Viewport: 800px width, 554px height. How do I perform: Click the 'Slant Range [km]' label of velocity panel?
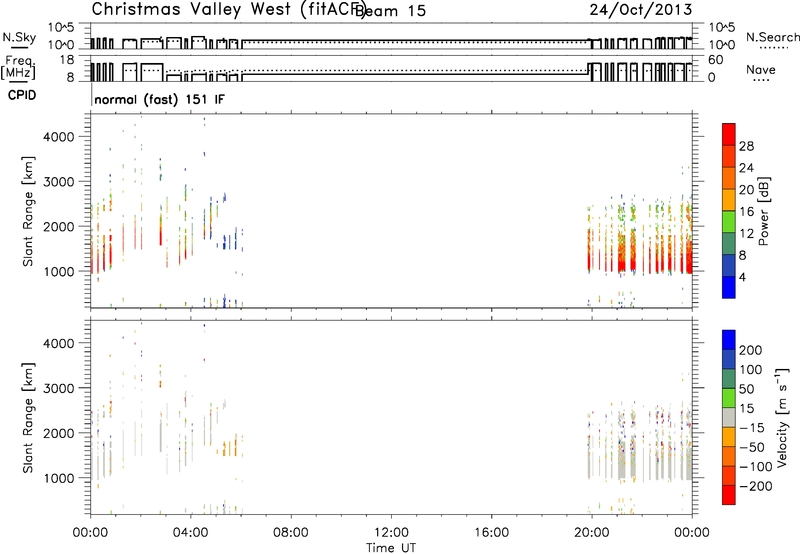(x=28, y=418)
